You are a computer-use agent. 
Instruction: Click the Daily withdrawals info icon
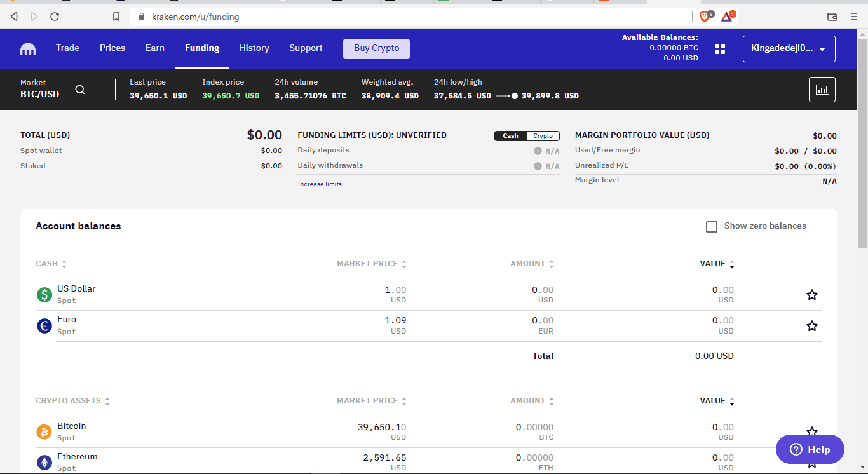click(538, 166)
